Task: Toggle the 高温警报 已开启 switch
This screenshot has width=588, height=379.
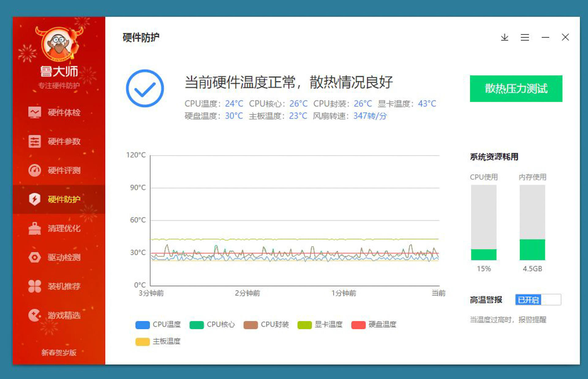Action: coord(538,300)
